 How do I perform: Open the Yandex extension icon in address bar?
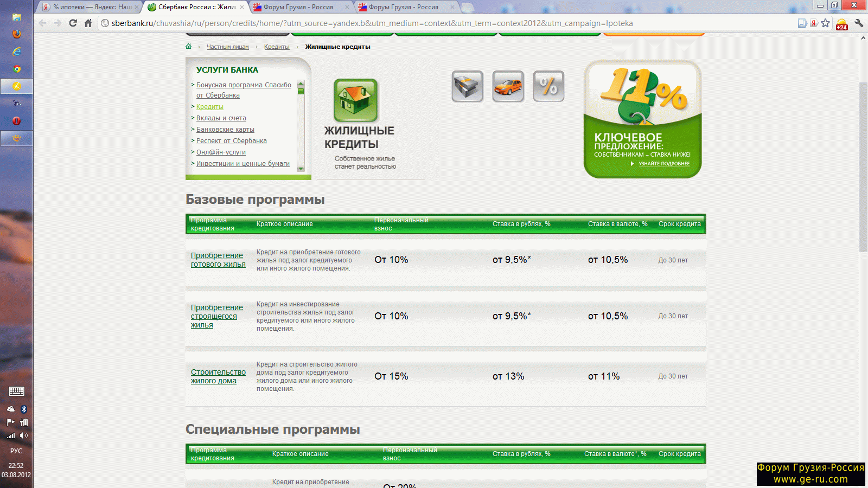click(814, 23)
